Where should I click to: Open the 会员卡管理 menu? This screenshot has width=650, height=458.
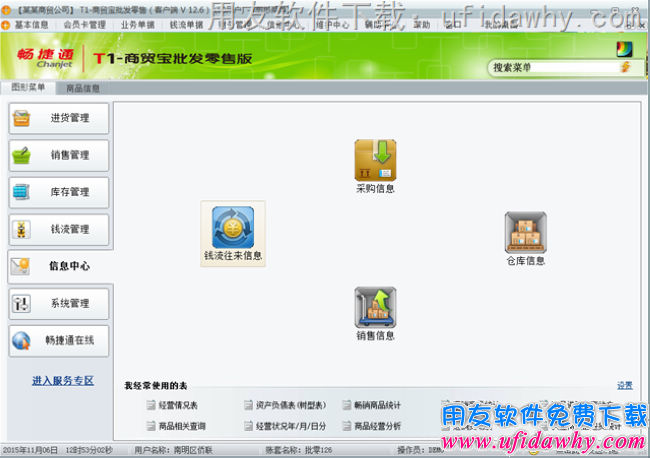tap(85, 25)
